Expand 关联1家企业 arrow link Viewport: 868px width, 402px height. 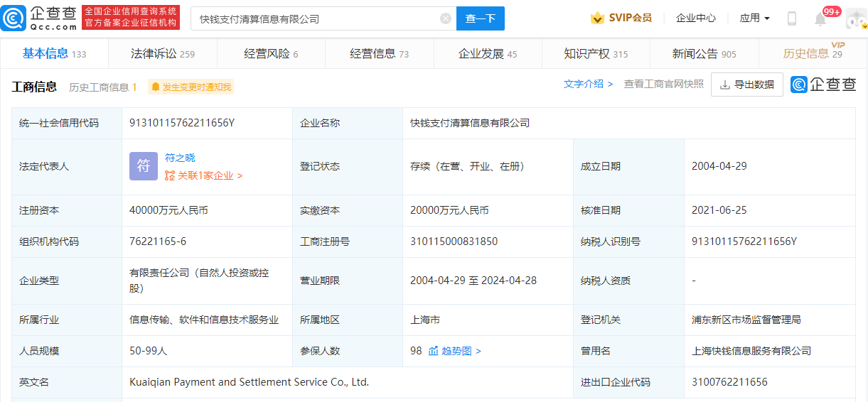[x=204, y=175]
